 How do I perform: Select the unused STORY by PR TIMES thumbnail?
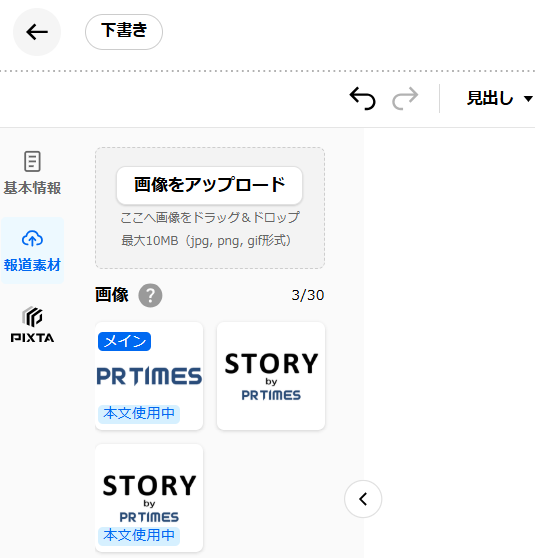[x=271, y=376]
